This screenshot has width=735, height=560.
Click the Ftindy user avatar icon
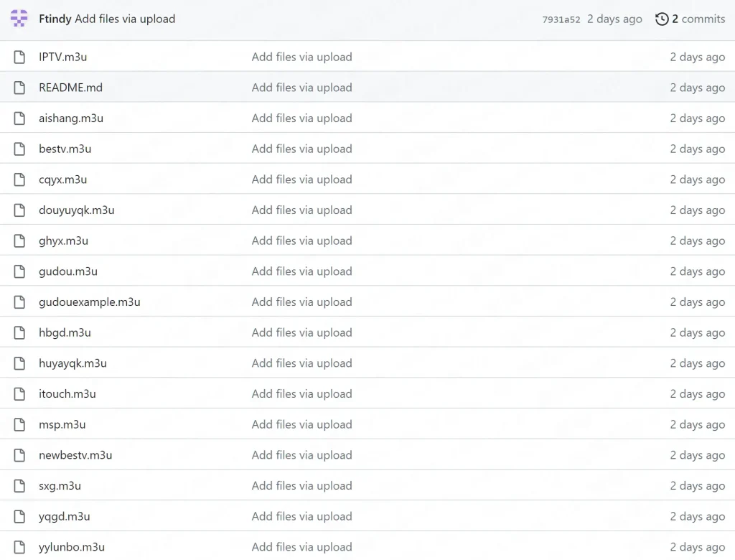click(19, 19)
